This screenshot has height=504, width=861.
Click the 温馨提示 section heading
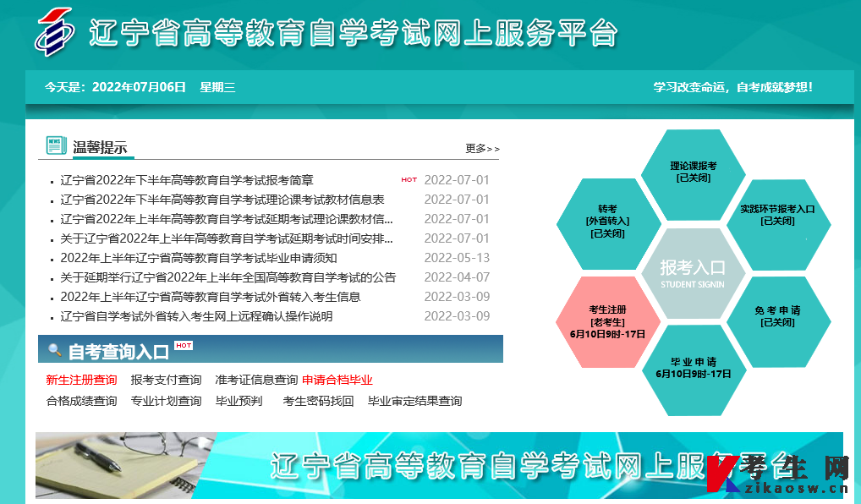coord(100,147)
